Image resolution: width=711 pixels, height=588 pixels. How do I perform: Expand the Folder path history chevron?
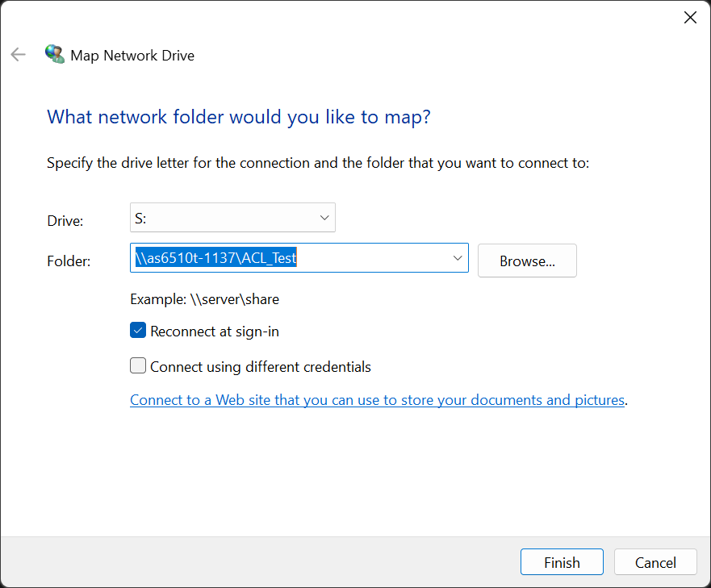(458, 258)
